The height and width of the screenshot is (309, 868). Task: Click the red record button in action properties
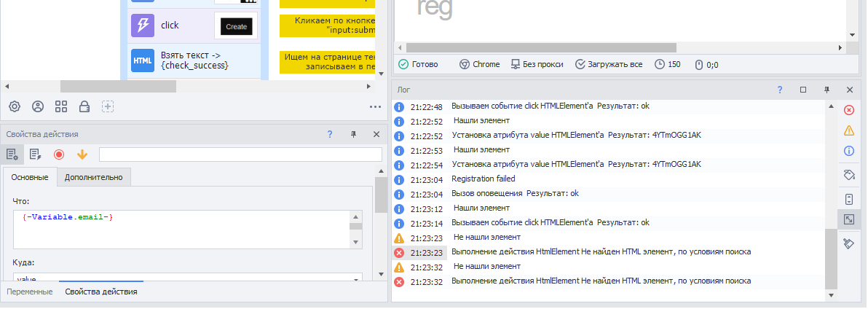pyautogui.click(x=59, y=154)
